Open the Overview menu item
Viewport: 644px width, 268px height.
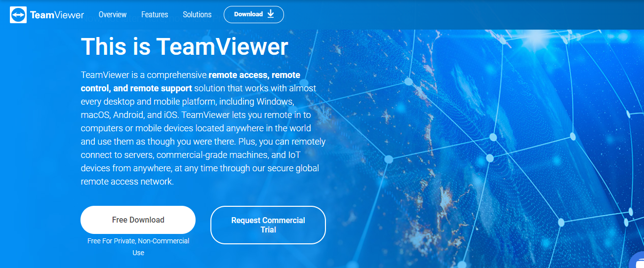113,15
